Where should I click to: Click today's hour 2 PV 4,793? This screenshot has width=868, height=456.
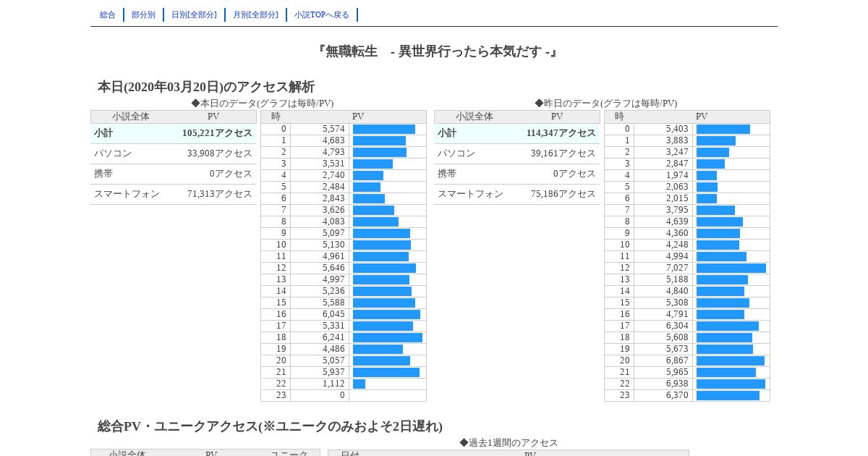(333, 152)
